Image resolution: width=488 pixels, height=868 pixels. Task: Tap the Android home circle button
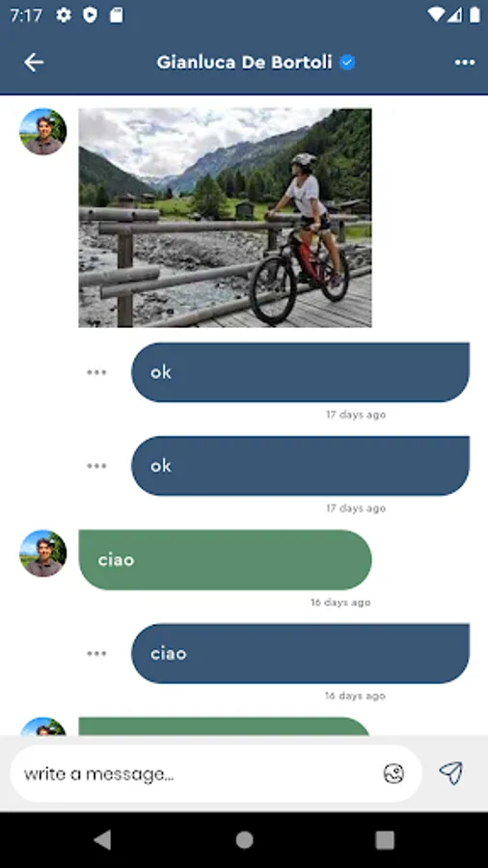click(244, 840)
